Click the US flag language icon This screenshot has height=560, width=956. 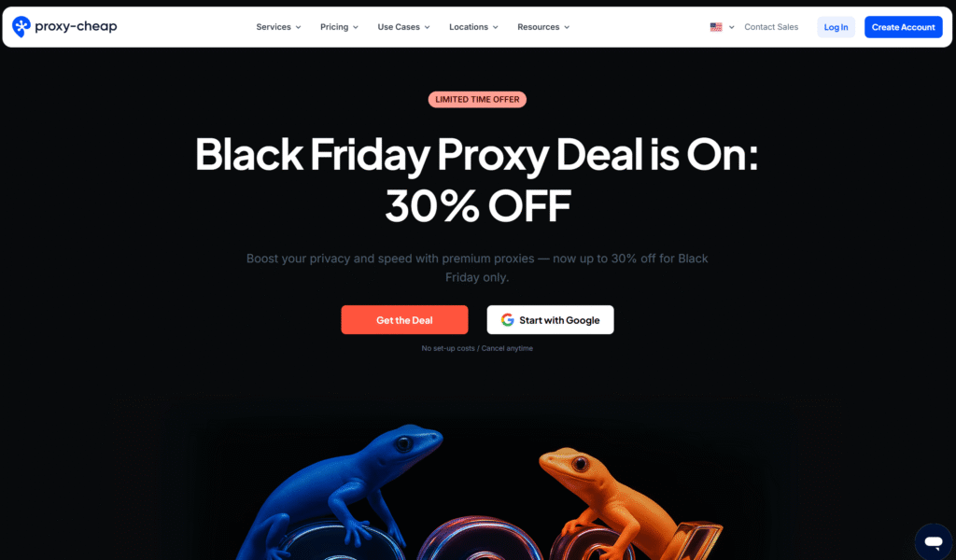click(716, 27)
